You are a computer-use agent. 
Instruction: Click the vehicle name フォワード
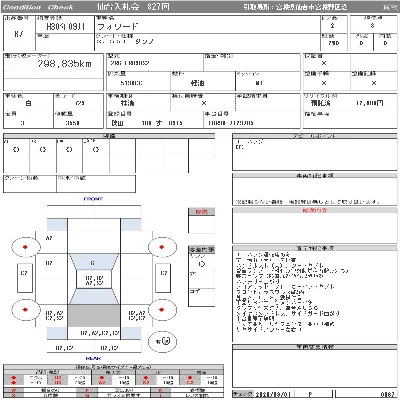[117, 27]
